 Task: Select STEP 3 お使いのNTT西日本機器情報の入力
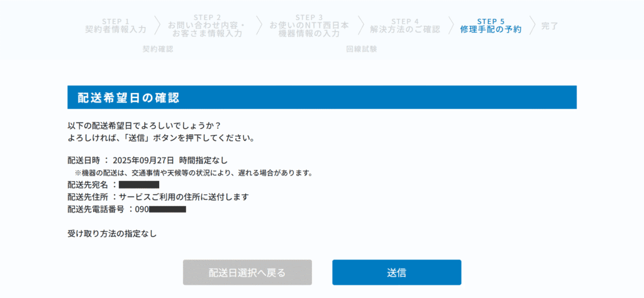(x=309, y=26)
